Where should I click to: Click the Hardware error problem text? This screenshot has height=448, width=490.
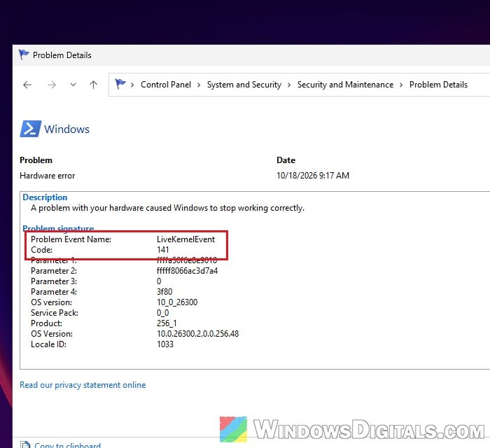(48, 176)
